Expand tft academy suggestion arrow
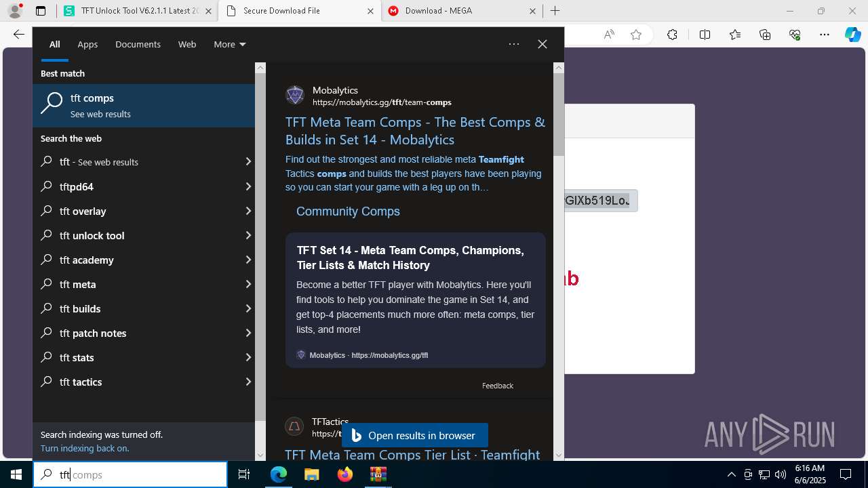Viewport: 868px width, 488px height. (x=248, y=260)
